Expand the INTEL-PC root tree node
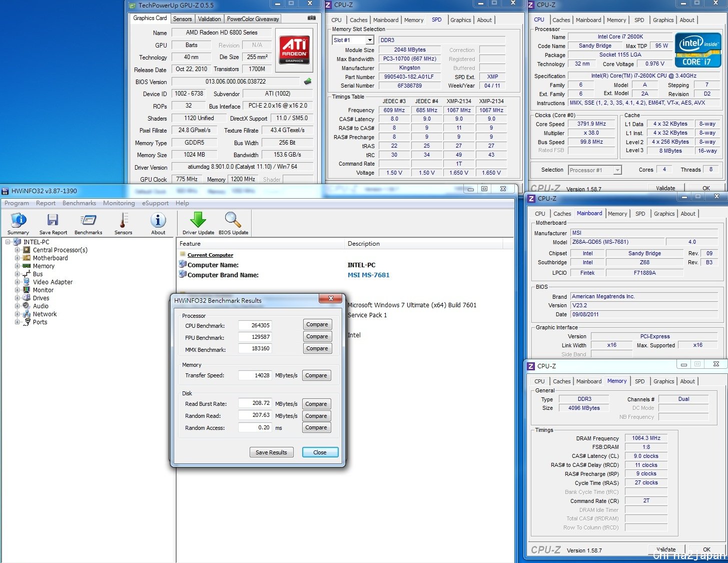This screenshot has height=563, width=728. click(8, 242)
